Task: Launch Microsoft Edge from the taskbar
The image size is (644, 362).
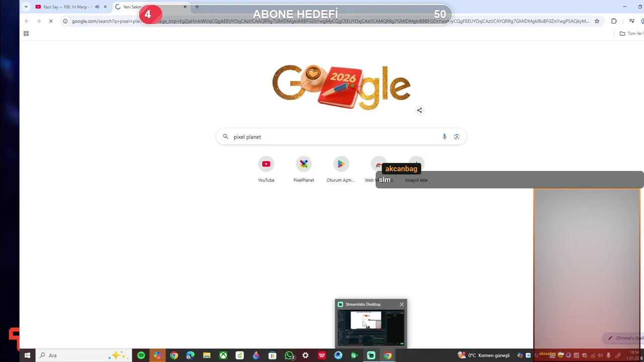Action: click(190, 355)
